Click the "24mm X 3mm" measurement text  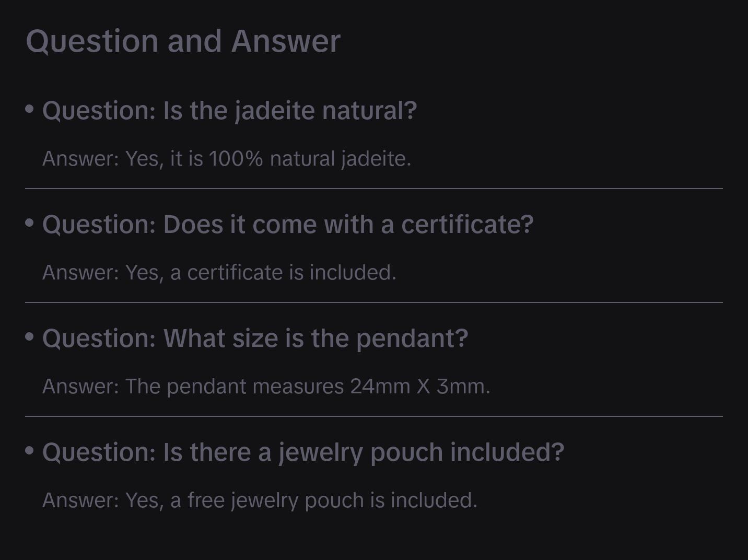tap(420, 387)
